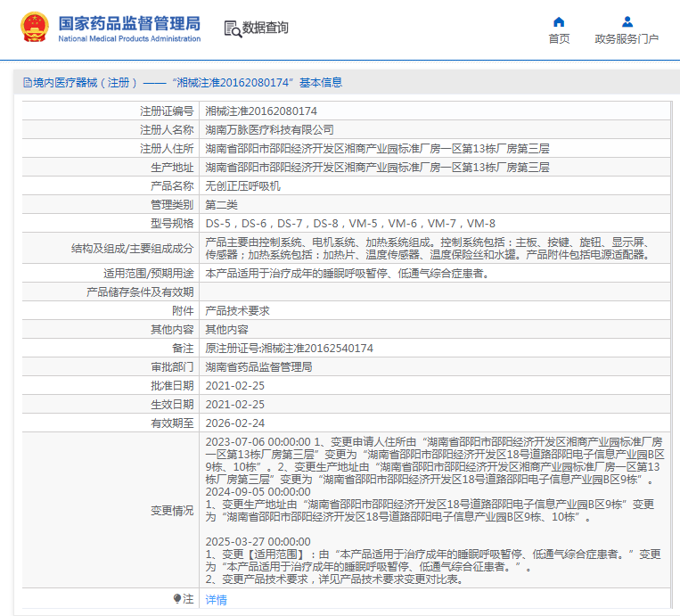Click the national emblem logo icon

pyautogui.click(x=36, y=29)
